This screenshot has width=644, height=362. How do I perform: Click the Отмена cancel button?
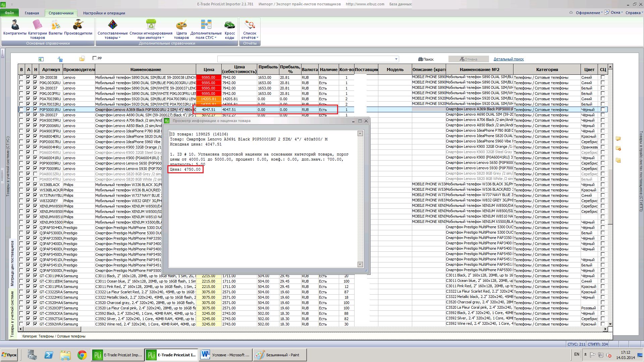(469, 59)
